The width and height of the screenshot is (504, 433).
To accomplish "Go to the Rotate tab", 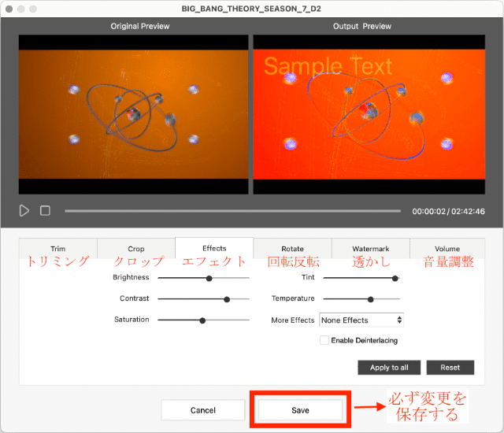I will pos(292,249).
